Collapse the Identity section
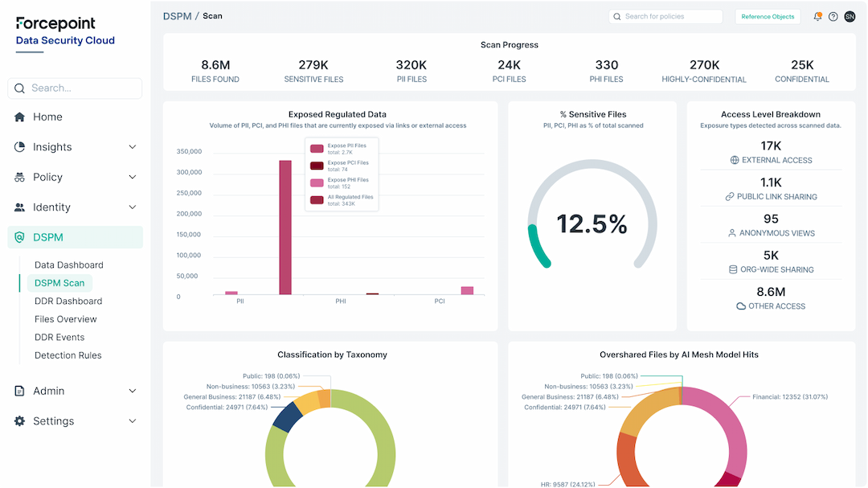Viewport: 868px width, 488px height. pyautogui.click(x=132, y=207)
